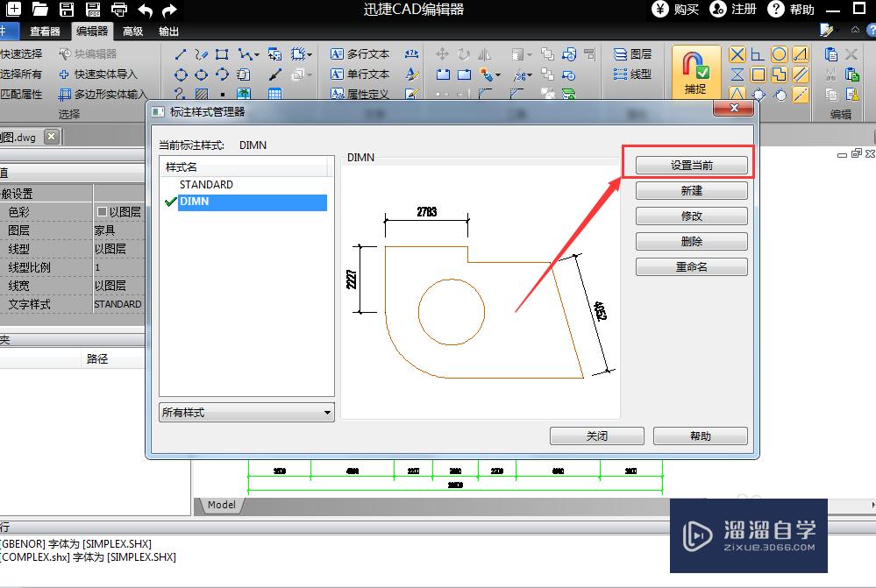Switch to the 输出 ribbon tab
The height and width of the screenshot is (588, 876).
coord(168,32)
